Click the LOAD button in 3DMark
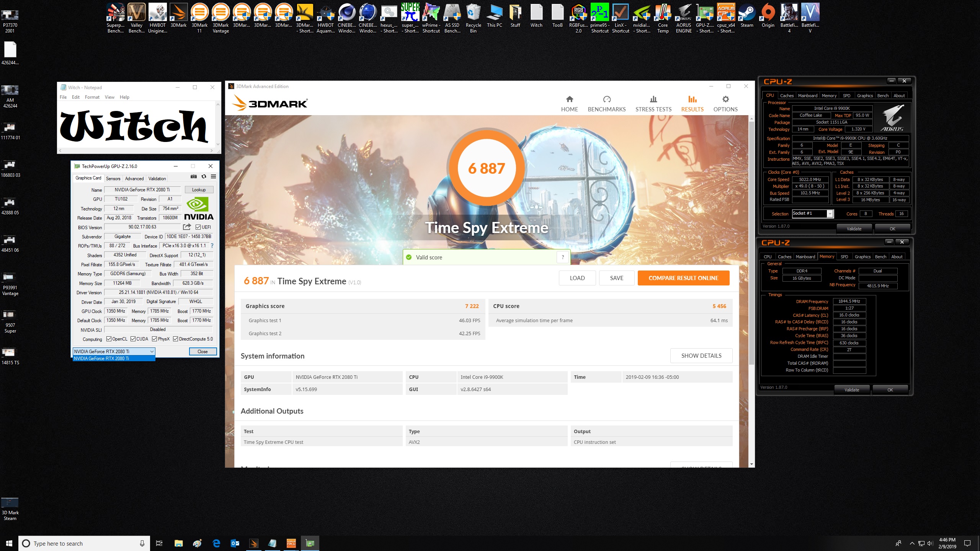This screenshot has width=980, height=551. (577, 278)
